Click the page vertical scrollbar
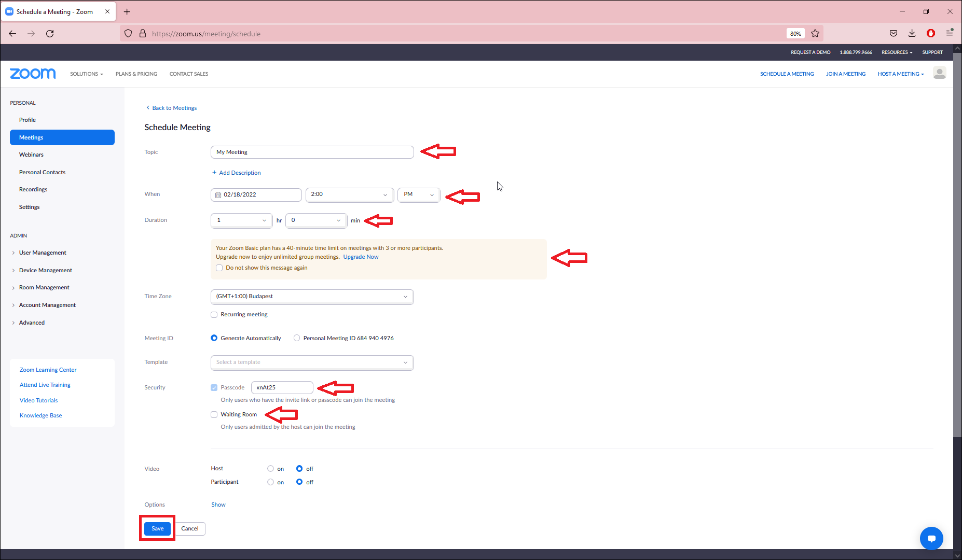Screen dimensions: 962x560 957,259
